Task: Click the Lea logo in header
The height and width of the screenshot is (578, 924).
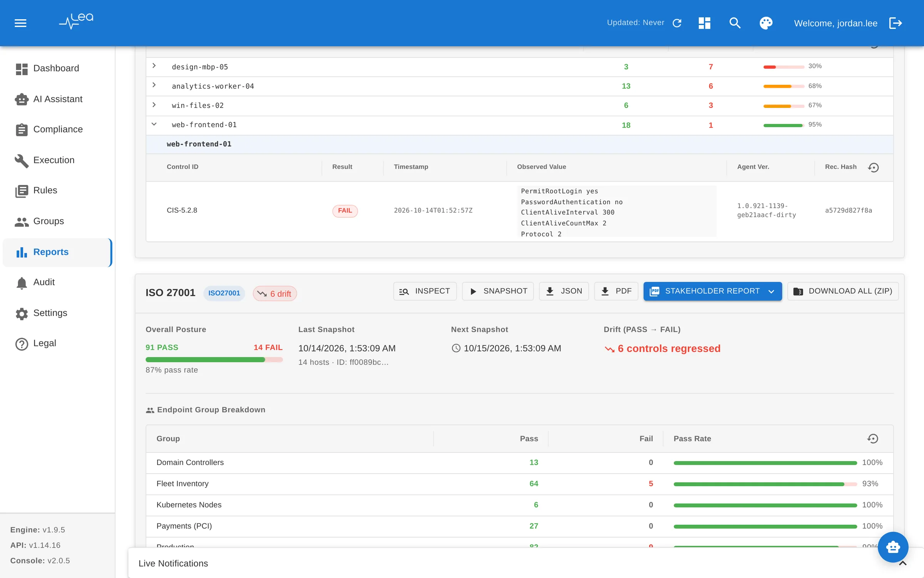Action: click(76, 22)
